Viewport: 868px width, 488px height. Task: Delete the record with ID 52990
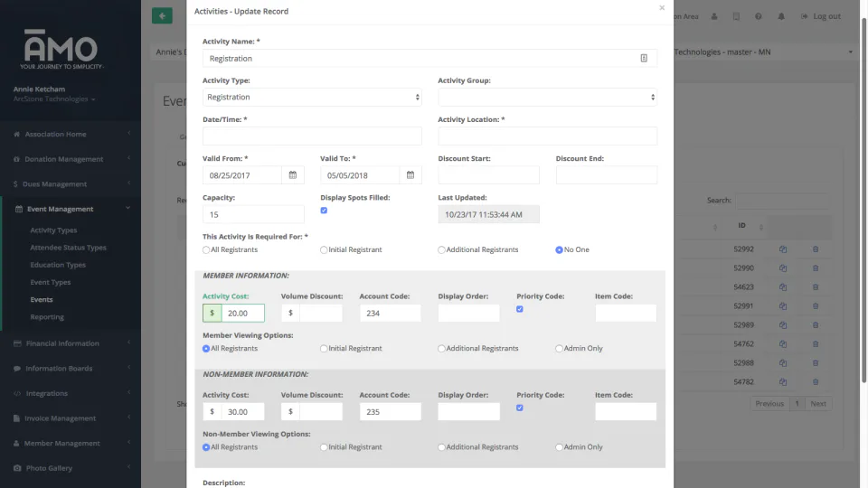click(x=816, y=268)
